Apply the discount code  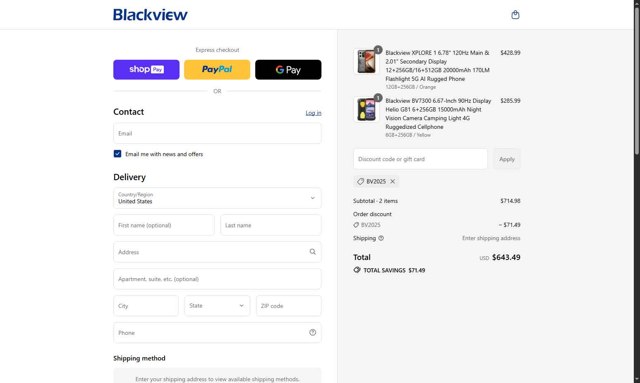(x=507, y=159)
